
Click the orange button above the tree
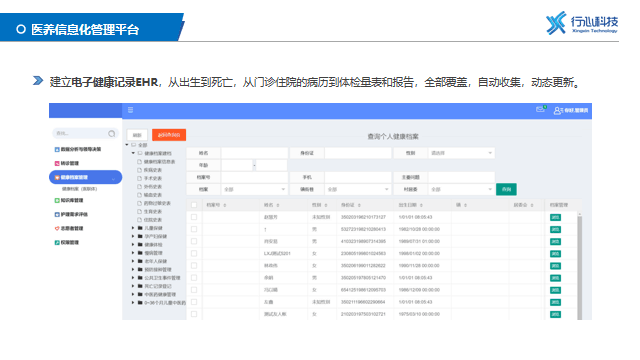169,135
